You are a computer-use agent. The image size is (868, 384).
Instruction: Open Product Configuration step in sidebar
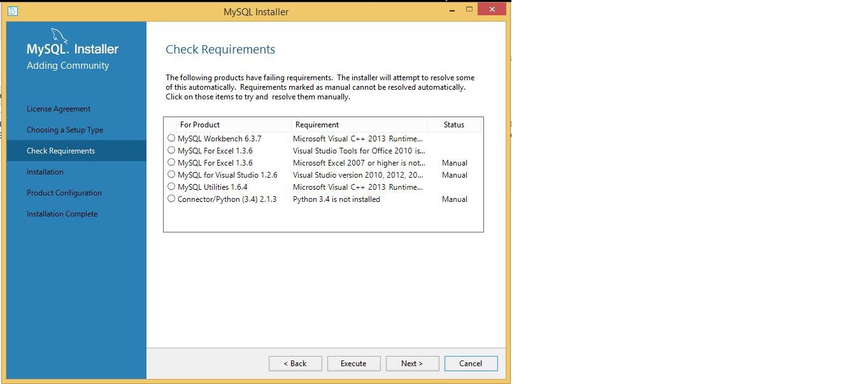(64, 193)
